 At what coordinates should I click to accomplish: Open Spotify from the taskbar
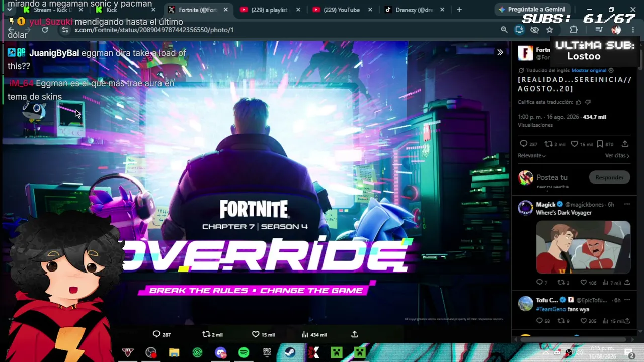[244, 352]
